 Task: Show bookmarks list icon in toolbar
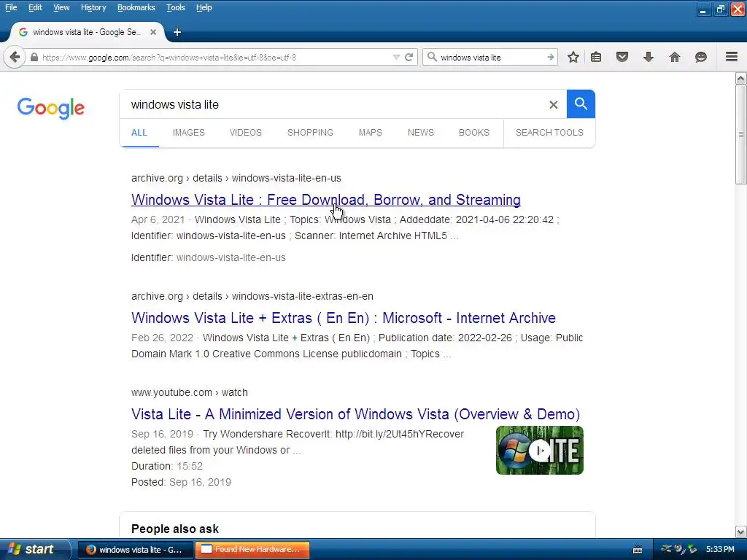[x=596, y=57]
